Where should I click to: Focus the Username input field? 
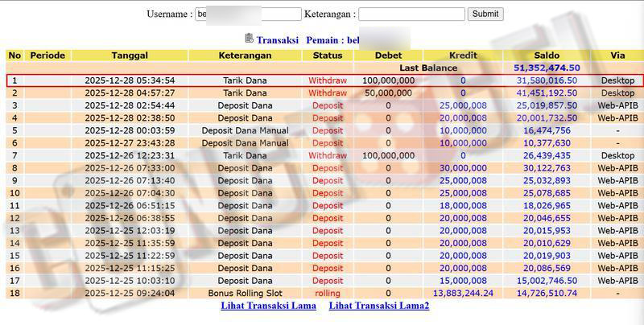(x=248, y=14)
